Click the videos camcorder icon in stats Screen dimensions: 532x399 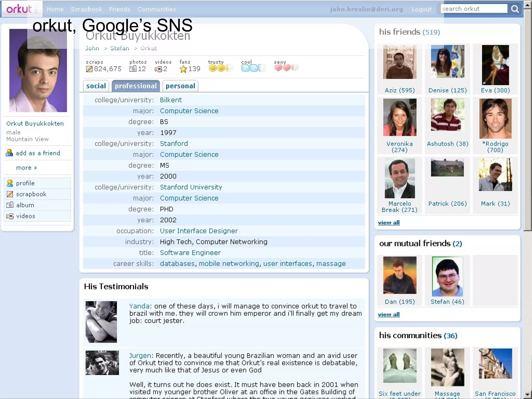(158, 69)
